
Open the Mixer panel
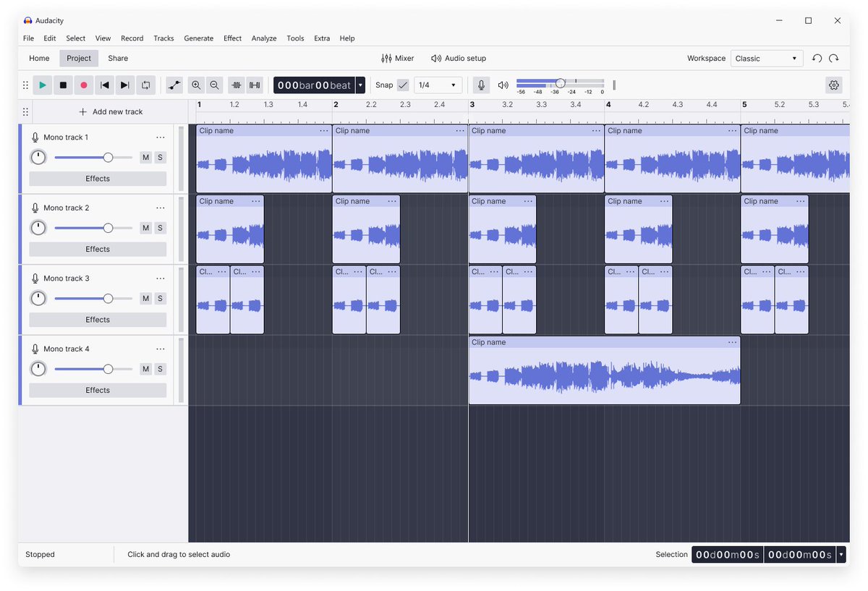398,59
